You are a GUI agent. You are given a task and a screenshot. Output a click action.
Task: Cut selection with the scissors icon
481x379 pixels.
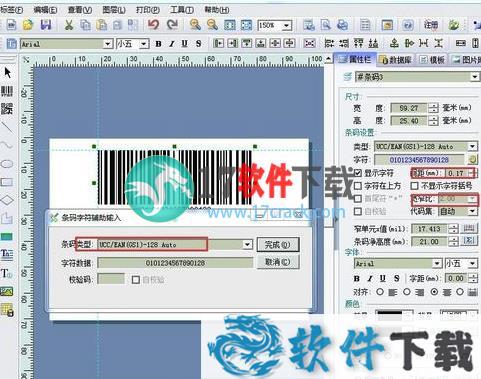tap(69, 25)
